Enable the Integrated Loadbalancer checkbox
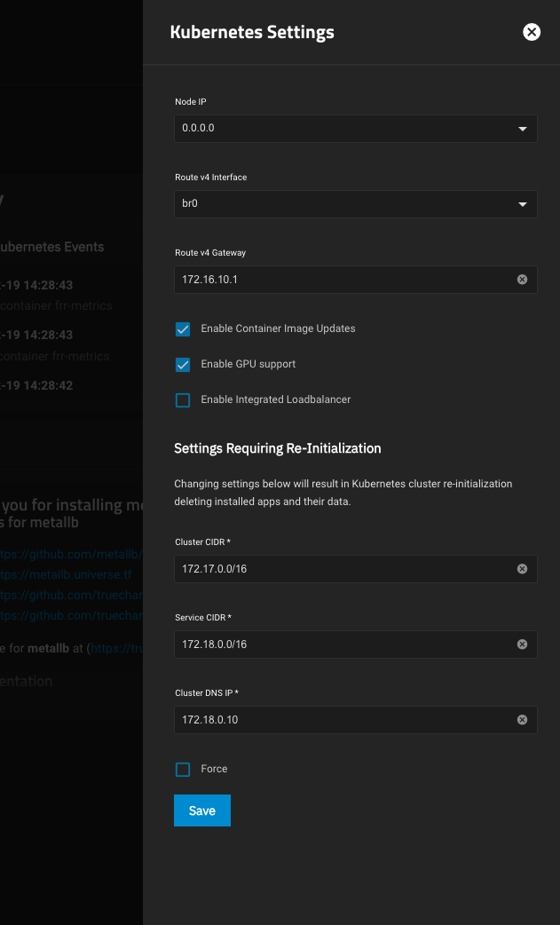 point(183,400)
